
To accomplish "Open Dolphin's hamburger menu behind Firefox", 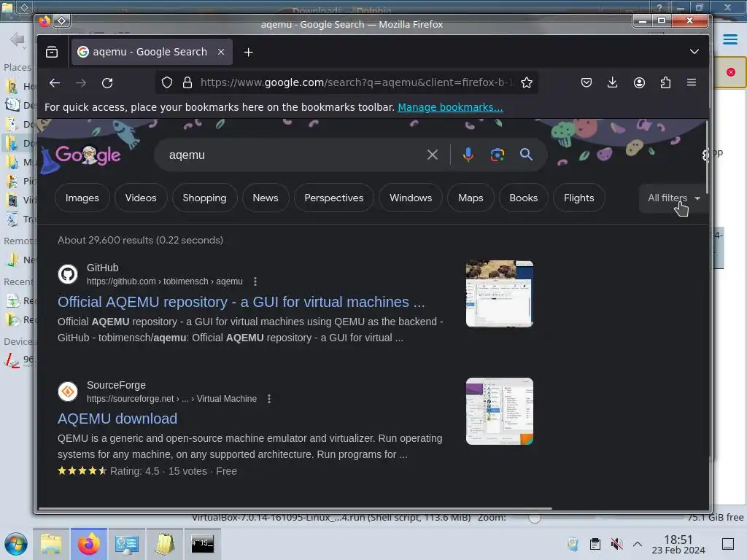I will [x=729, y=39].
